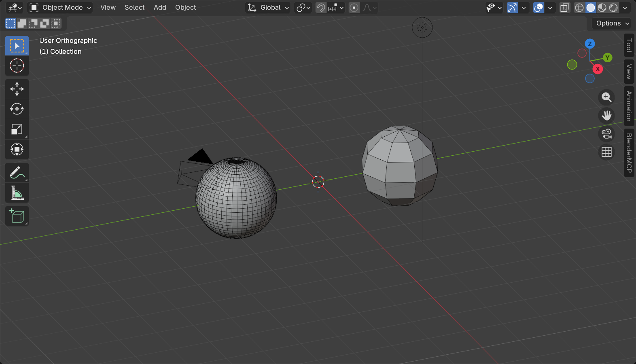Click the green Y axis gizmo ball
Viewport: 636px width, 364px height.
[x=607, y=58]
